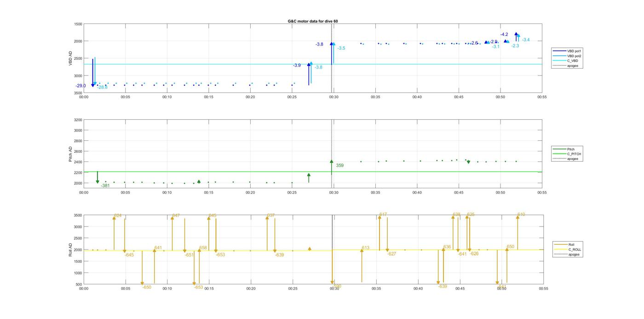Click the 'VBD AD' y-axis label

pyautogui.click(x=70, y=58)
